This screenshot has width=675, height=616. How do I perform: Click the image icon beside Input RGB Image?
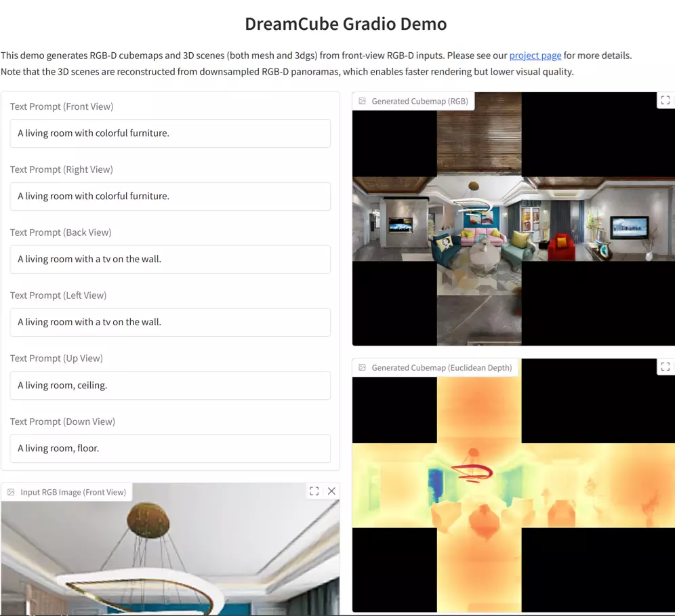coord(12,492)
